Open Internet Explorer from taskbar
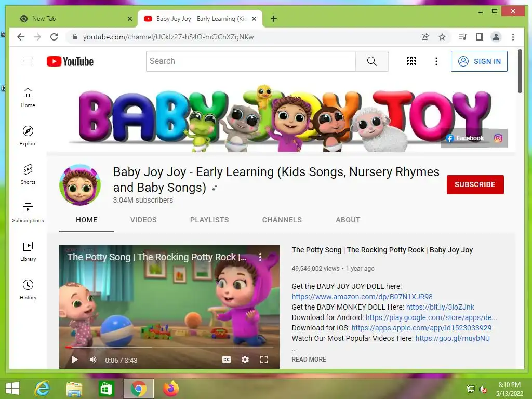 42,389
